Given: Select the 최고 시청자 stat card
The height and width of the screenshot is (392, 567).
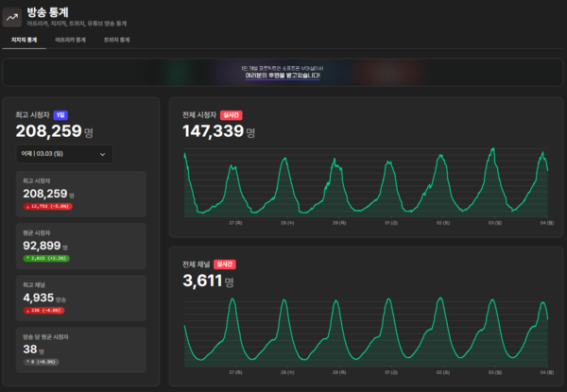Looking at the screenshot, I should coord(82,193).
